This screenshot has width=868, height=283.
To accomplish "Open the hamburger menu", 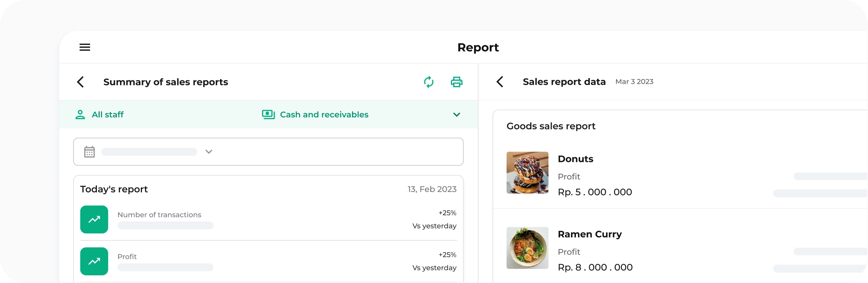I will tap(85, 47).
